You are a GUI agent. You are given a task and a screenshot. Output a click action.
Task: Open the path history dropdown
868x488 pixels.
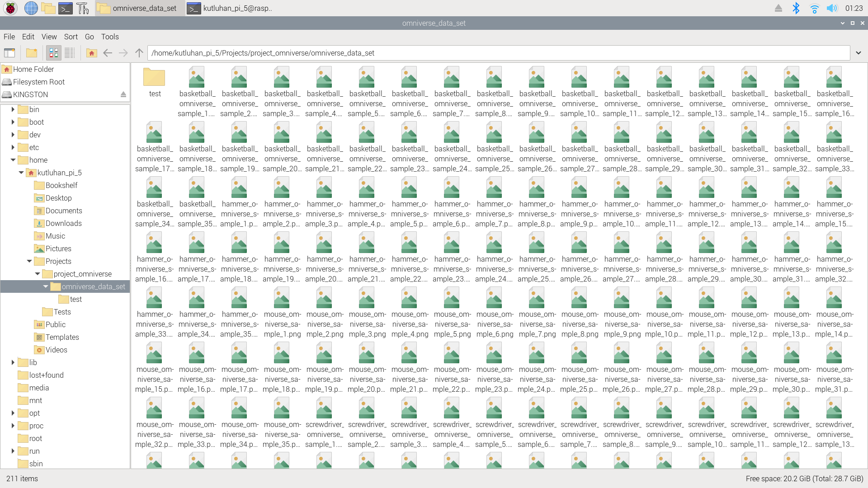pos(859,53)
